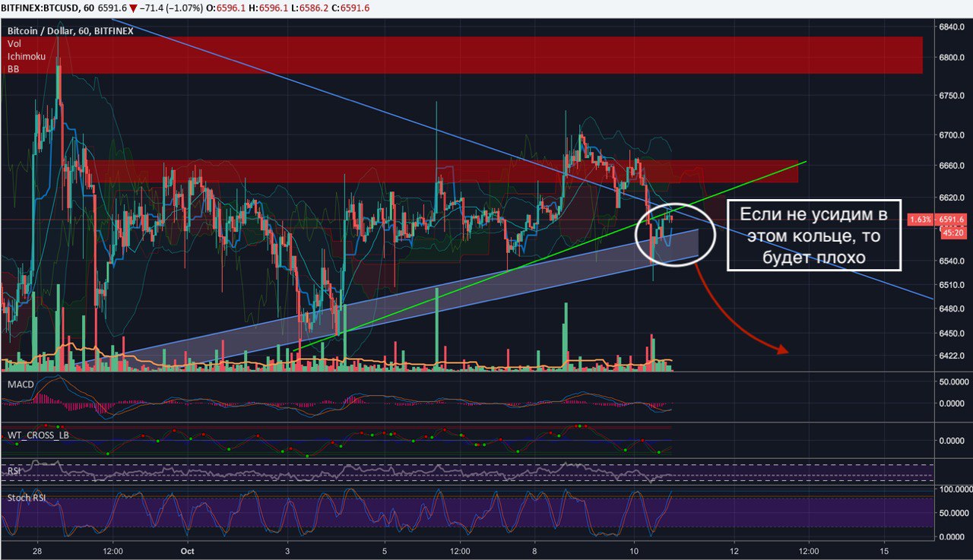Click the 15 date label on time axis
Image resolution: width=973 pixels, height=560 pixels.
[884, 551]
